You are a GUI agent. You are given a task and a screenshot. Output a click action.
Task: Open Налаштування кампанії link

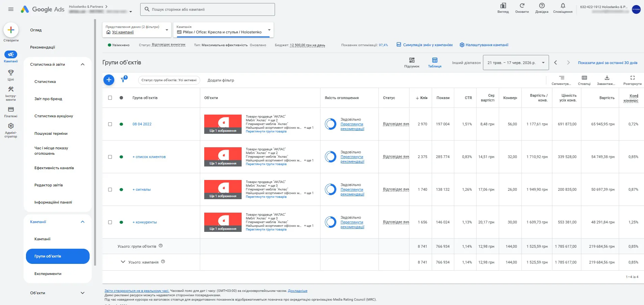pos(484,45)
